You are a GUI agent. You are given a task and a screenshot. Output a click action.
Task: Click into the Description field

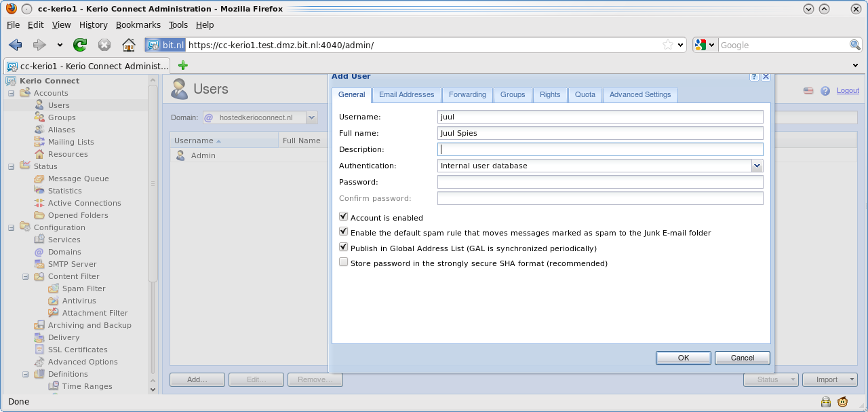point(600,149)
